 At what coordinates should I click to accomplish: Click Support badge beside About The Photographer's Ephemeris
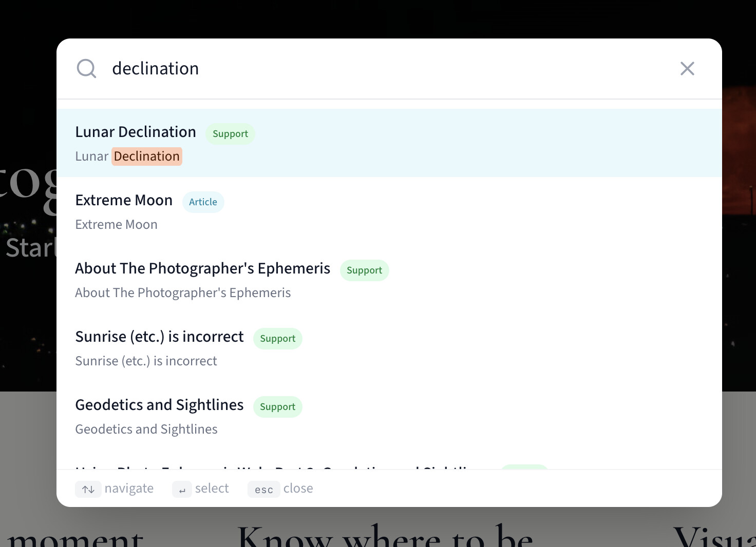[x=364, y=270]
